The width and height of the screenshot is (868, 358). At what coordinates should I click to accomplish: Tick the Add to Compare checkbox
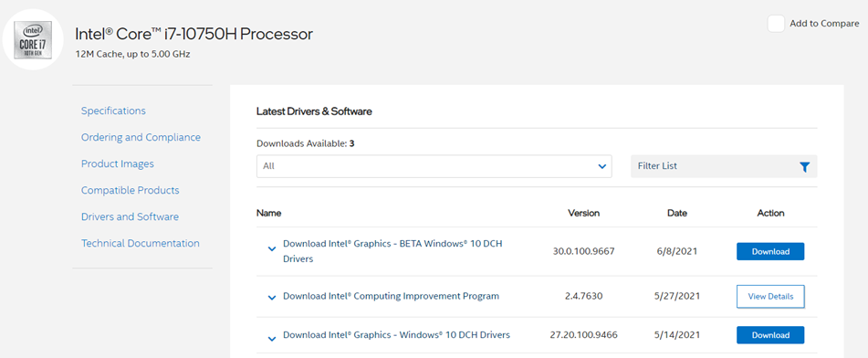pyautogui.click(x=776, y=24)
